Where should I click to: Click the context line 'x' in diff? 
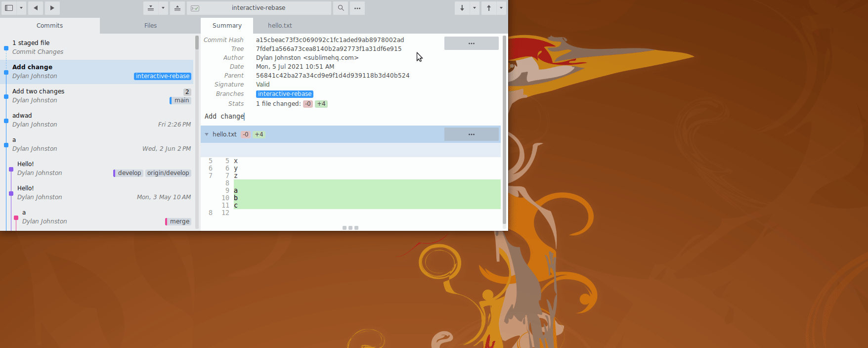pyautogui.click(x=367, y=161)
